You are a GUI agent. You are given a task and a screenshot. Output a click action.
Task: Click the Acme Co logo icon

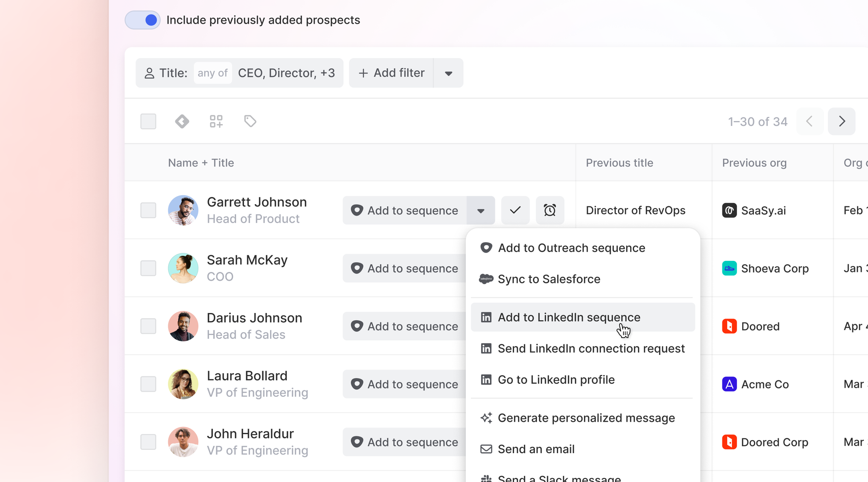tap(729, 384)
